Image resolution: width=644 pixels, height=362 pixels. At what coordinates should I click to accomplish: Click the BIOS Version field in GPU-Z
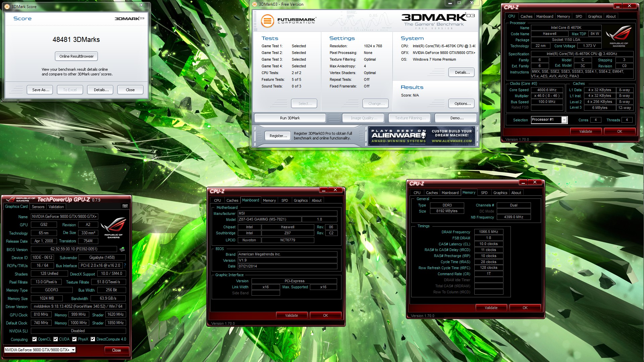74,249
